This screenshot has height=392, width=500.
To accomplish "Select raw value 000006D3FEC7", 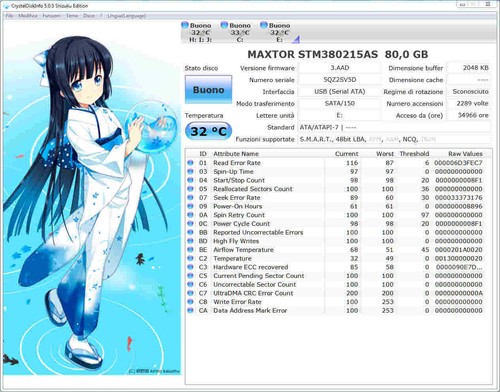I will click(458, 163).
